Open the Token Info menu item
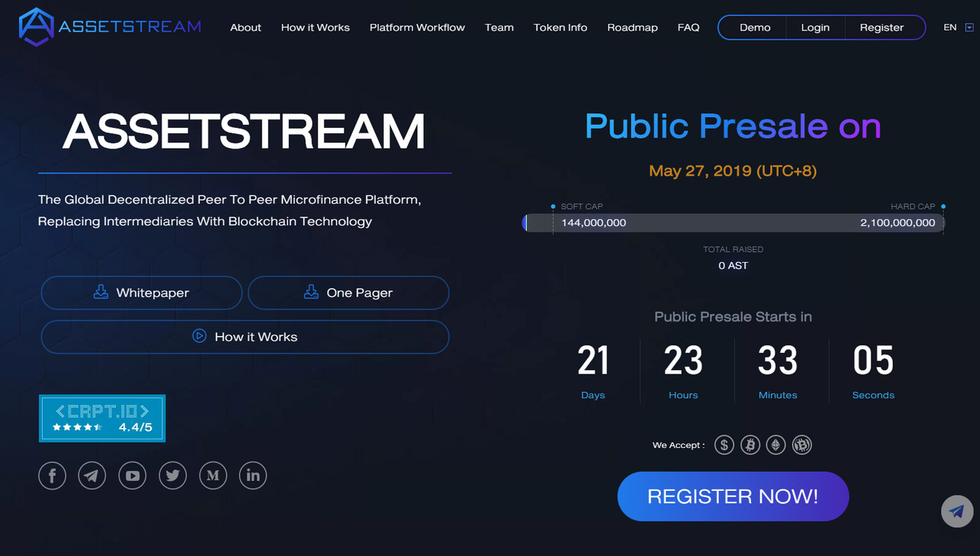The height and width of the screenshot is (556, 980). click(x=560, y=28)
